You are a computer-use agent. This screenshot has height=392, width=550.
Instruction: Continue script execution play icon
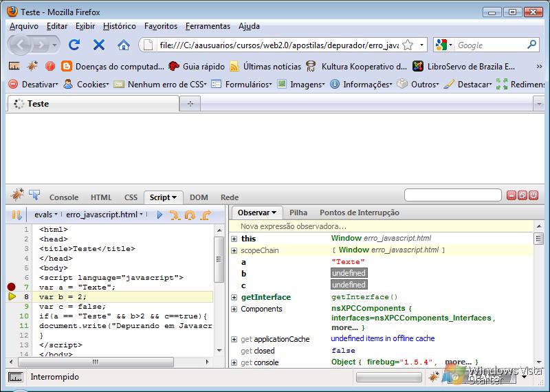point(159,215)
